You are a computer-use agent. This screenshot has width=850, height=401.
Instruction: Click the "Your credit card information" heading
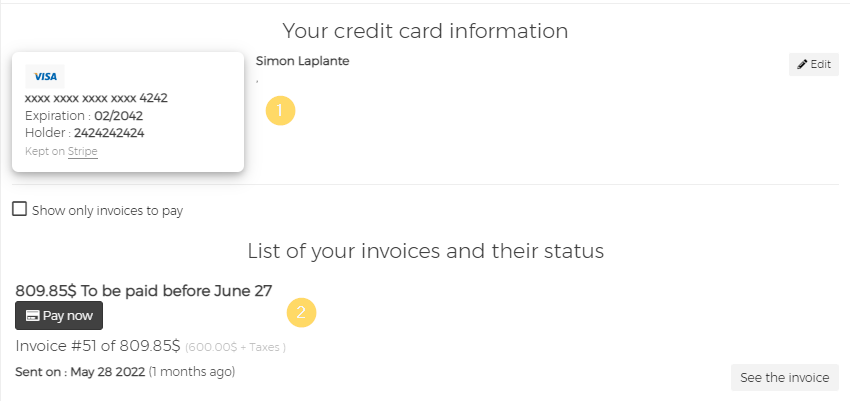pyautogui.click(x=425, y=31)
